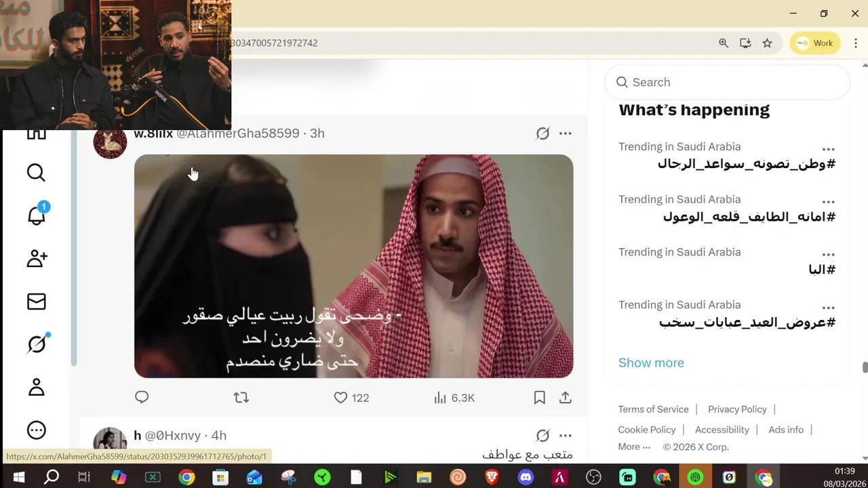
Task: Open trend #عروض_العيد_عبايات_سخب
Action: pos(747,322)
